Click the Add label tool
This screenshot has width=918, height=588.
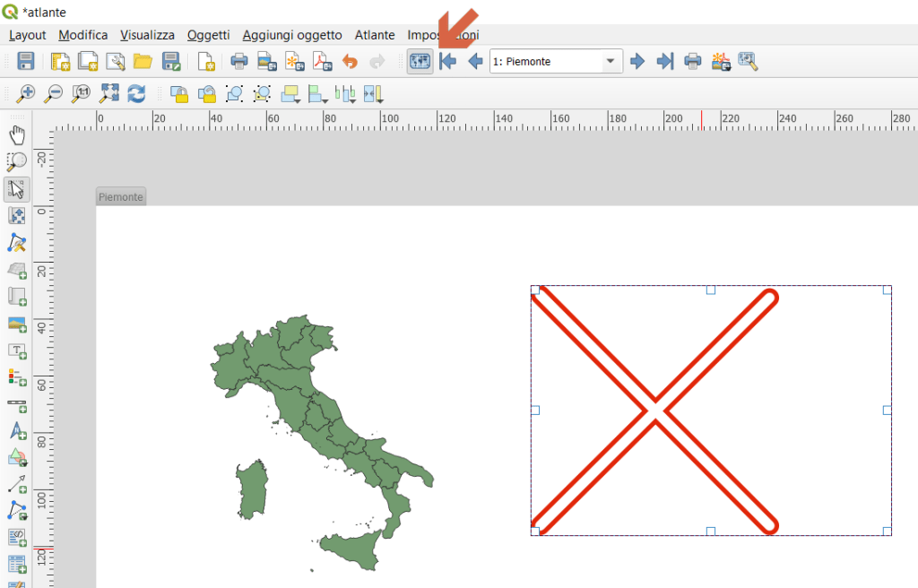(x=17, y=350)
